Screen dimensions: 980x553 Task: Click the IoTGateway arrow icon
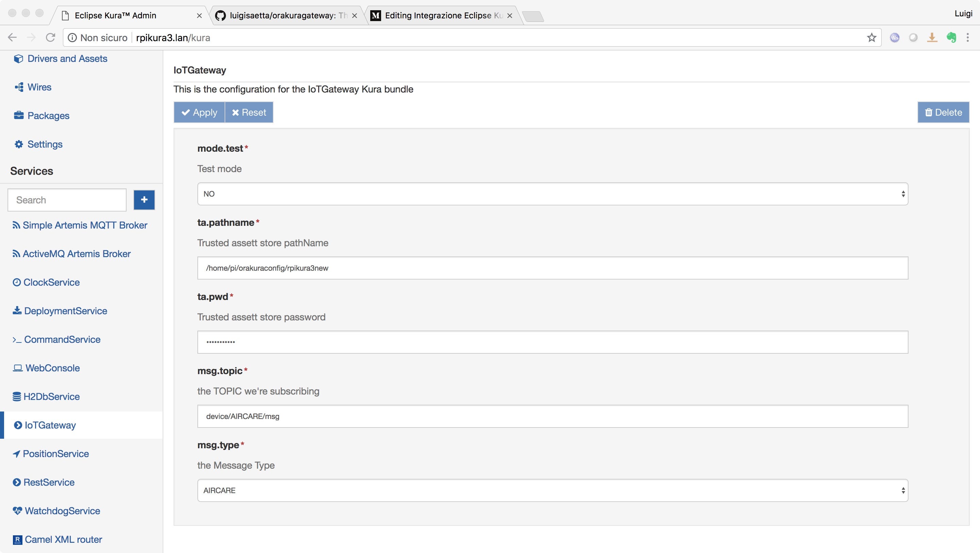click(18, 425)
